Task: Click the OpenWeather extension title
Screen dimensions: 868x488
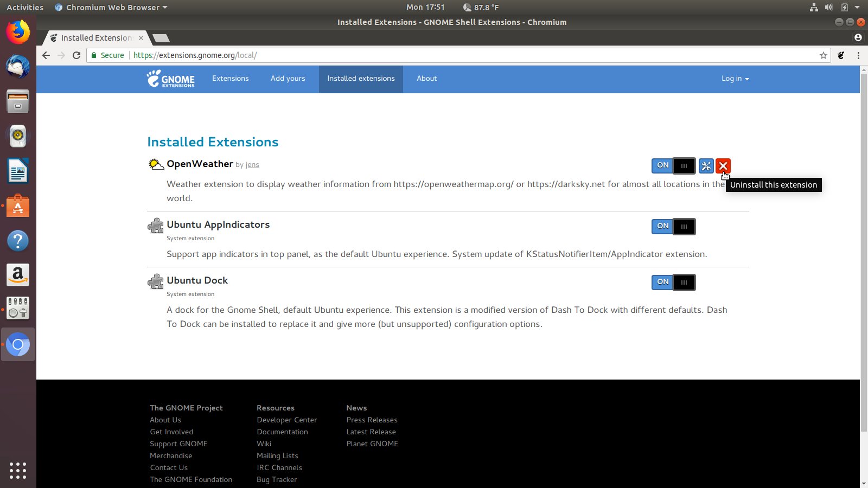Action: 200,164
